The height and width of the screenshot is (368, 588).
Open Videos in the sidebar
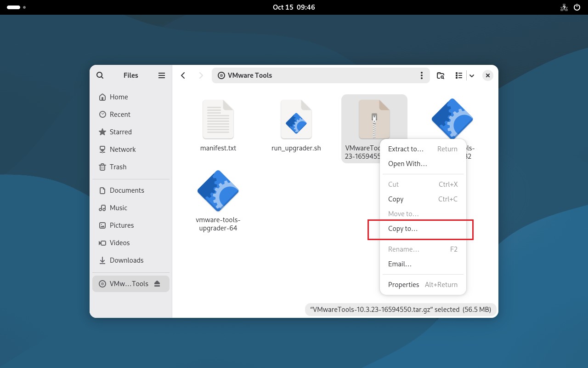131,243
